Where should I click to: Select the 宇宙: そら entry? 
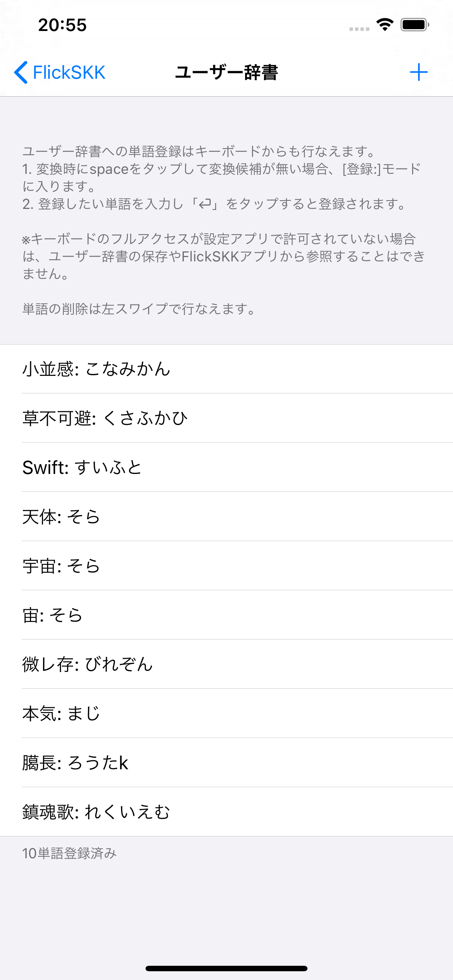(x=226, y=566)
